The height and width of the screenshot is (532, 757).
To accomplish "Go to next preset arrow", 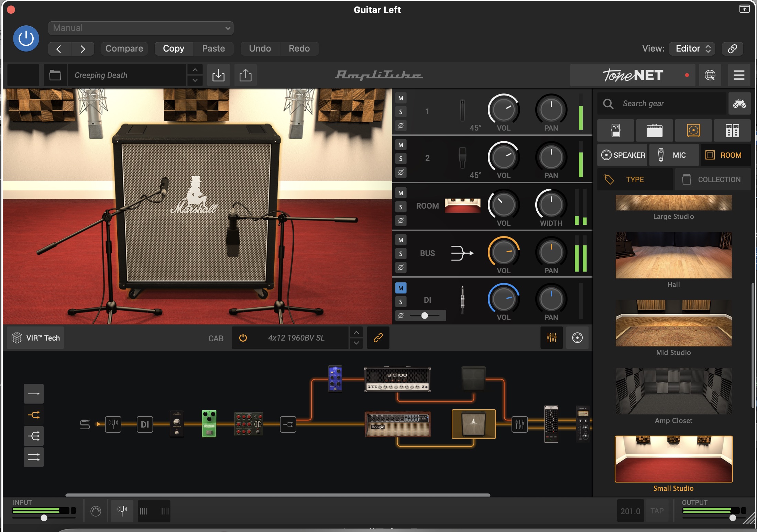I will pos(83,49).
